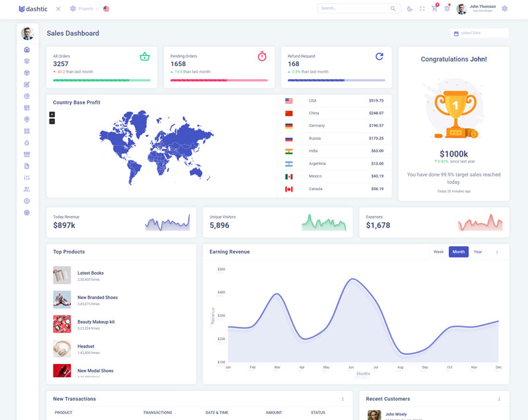The width and height of the screenshot is (528, 420).
Task: Toggle dark mode with the moon icon
Action: 410,9
